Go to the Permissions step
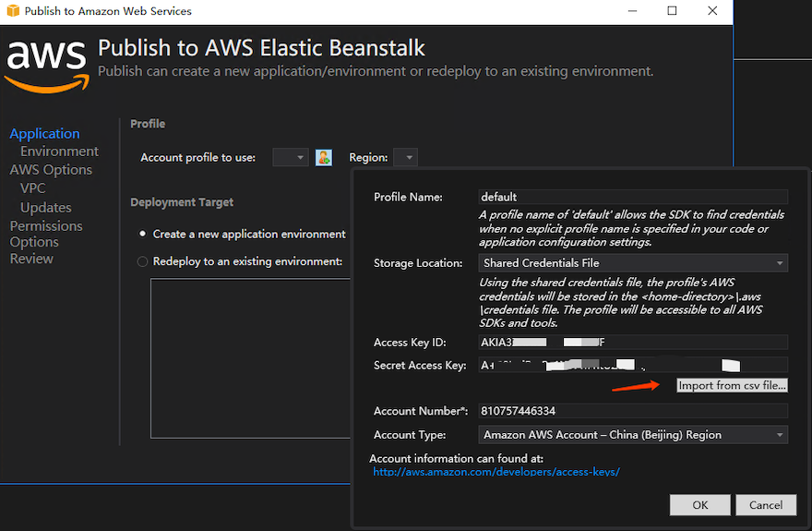Viewport: 812px width, 531px height. pos(46,226)
